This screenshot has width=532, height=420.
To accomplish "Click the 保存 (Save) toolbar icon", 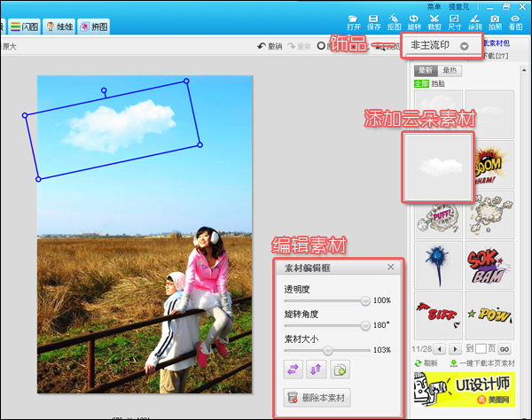I will coord(373,21).
